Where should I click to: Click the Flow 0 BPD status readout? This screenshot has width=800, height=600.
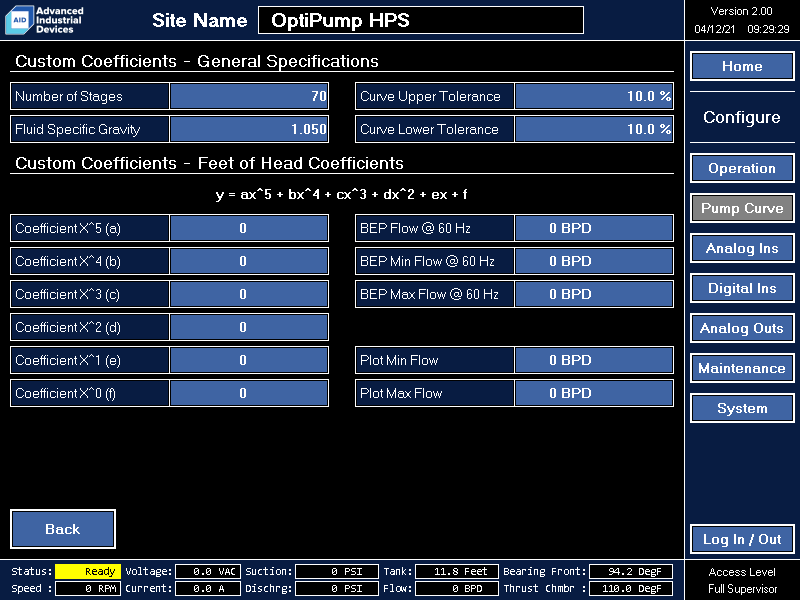(457, 588)
